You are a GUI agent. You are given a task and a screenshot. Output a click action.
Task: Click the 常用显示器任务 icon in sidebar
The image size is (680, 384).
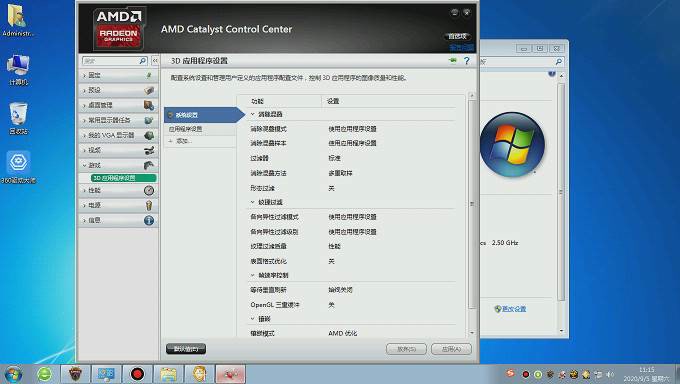[x=149, y=120]
